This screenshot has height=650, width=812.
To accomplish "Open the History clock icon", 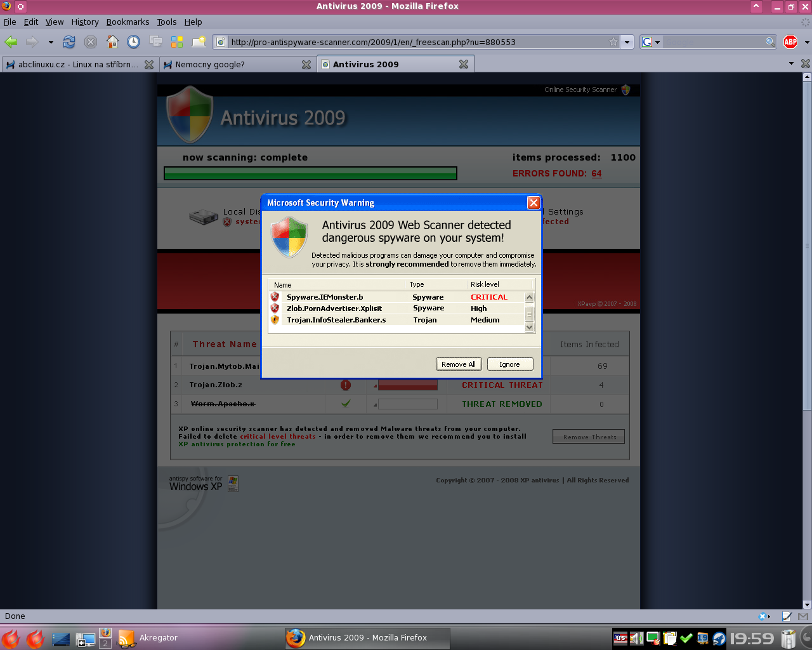I will pos(134,42).
